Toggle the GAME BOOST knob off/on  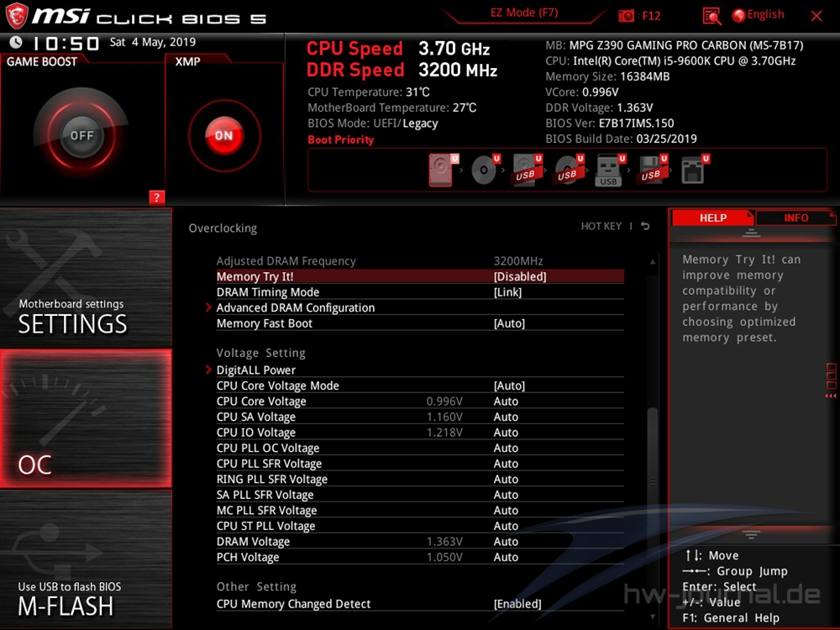pos(81,135)
